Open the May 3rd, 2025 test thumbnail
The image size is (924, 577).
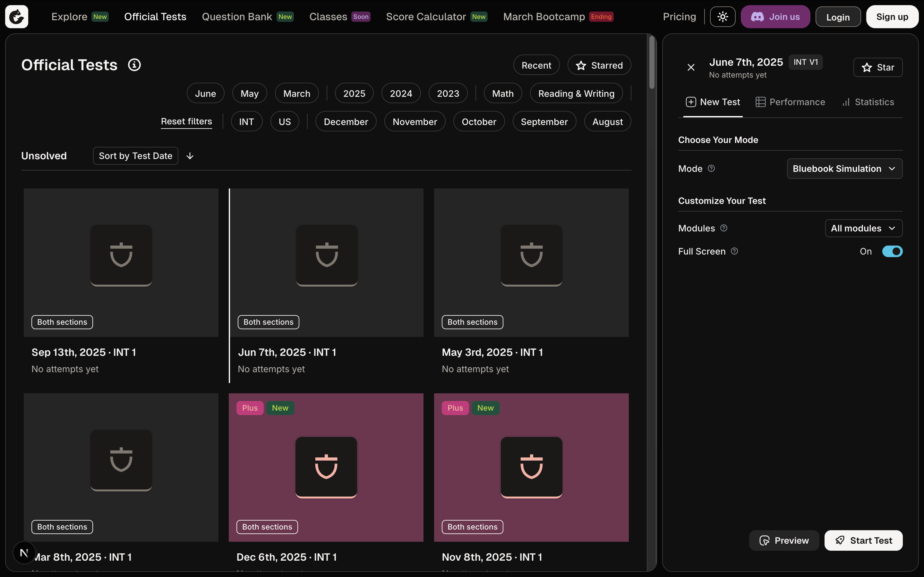531,263
